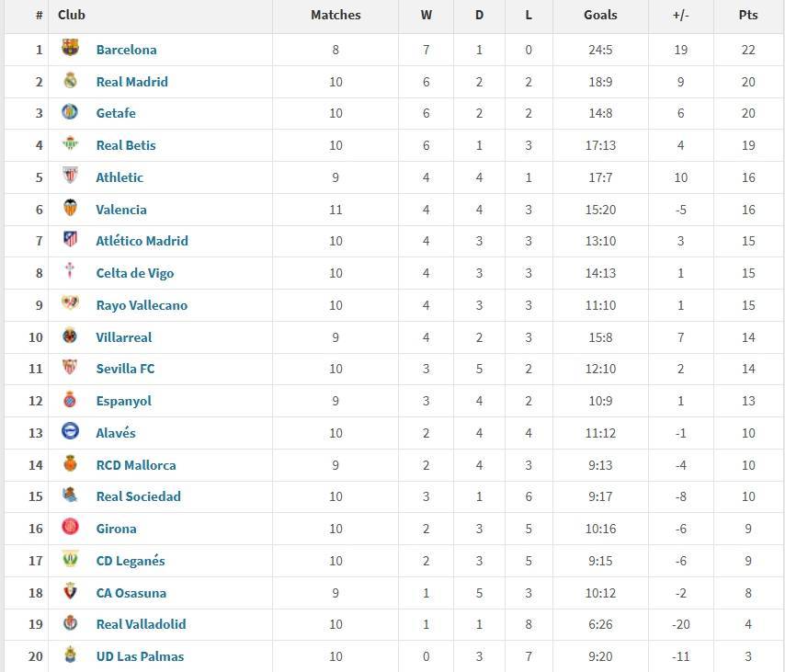Viewport: 785px width, 672px height.
Task: Click the Villarreal crest icon
Action: 70,336
